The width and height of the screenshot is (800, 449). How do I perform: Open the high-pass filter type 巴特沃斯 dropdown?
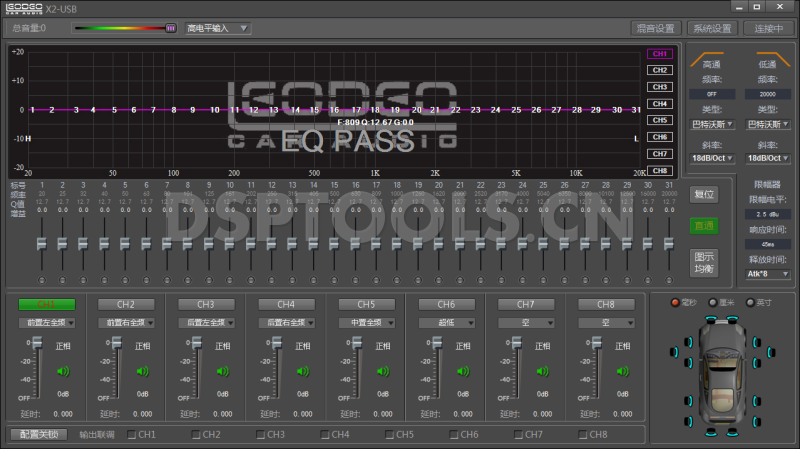point(712,124)
